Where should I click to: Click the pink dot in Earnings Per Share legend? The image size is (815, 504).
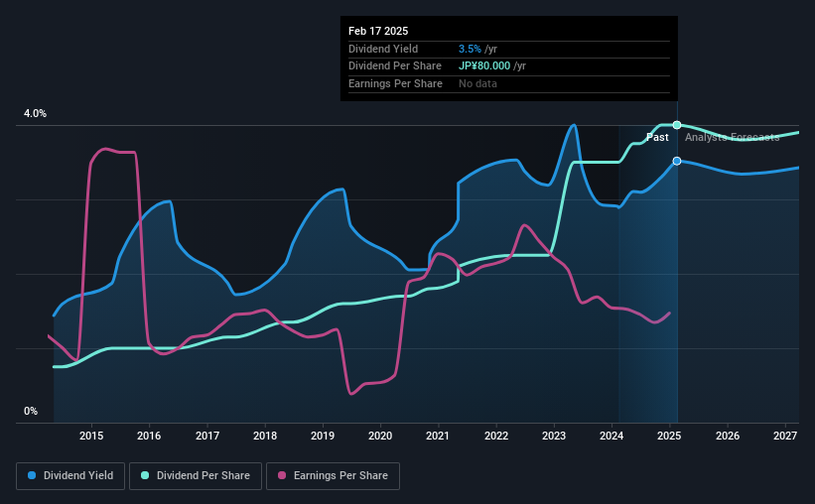[282, 475]
